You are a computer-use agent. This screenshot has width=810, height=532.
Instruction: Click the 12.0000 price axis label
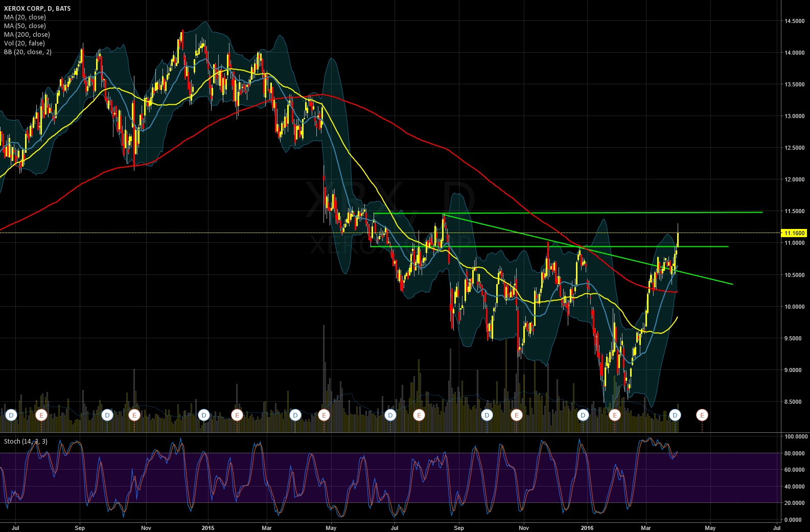[795, 179]
